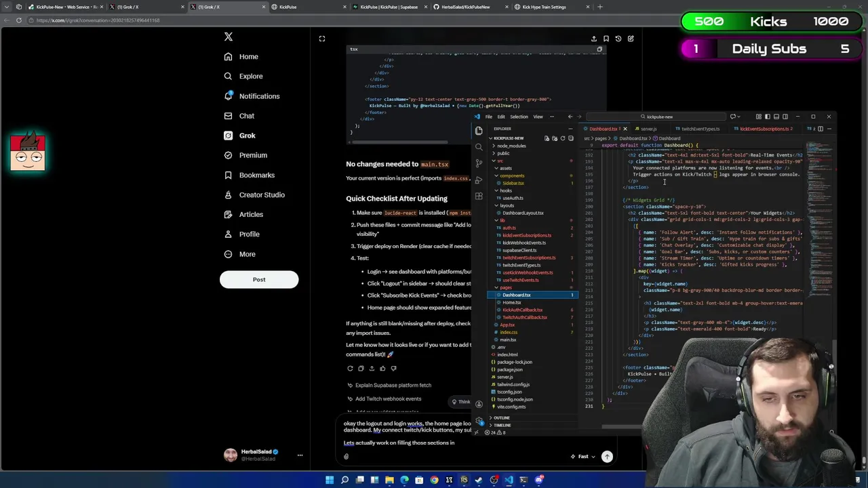Share the Grok response
Screen dimensions: 868x488
coord(372,368)
